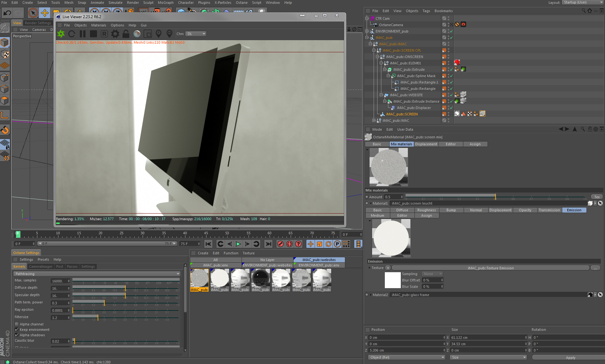
Task: Click the axis L-shaped icon in left toolbar
Action: point(5,115)
